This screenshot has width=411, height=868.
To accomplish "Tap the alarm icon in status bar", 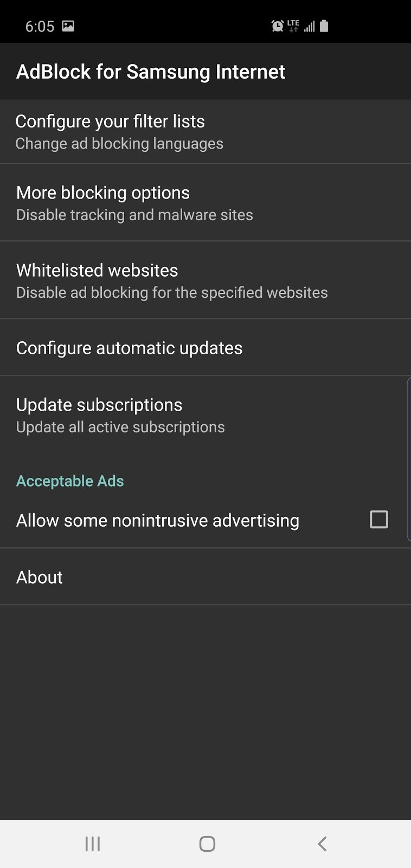I will (277, 26).
